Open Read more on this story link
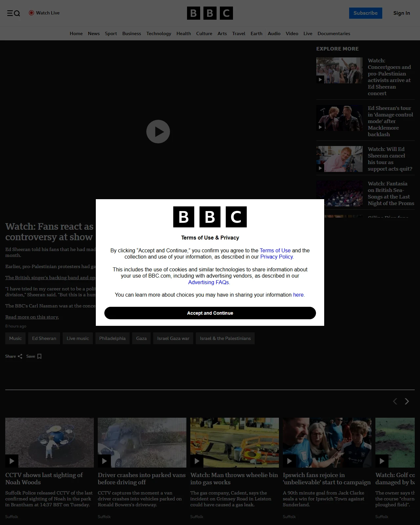420x525 pixels. (x=32, y=317)
